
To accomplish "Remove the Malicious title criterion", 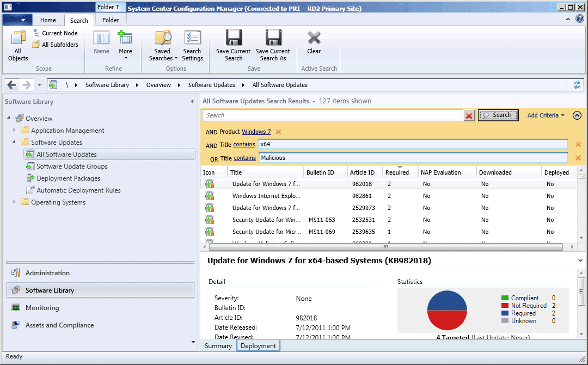I will [x=578, y=158].
